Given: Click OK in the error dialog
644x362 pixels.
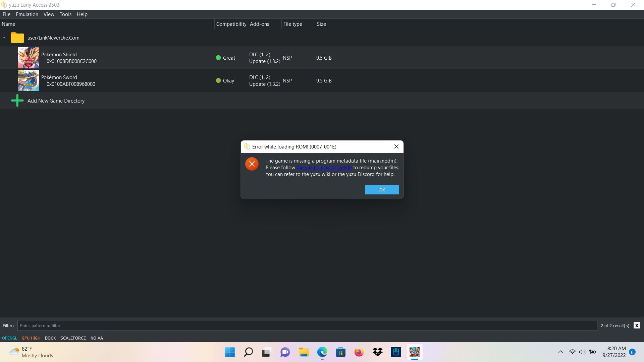Looking at the screenshot, I should [382, 190].
